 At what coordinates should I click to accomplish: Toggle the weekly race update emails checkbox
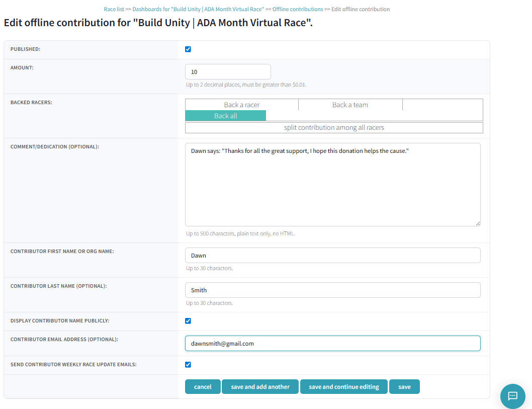(x=188, y=364)
